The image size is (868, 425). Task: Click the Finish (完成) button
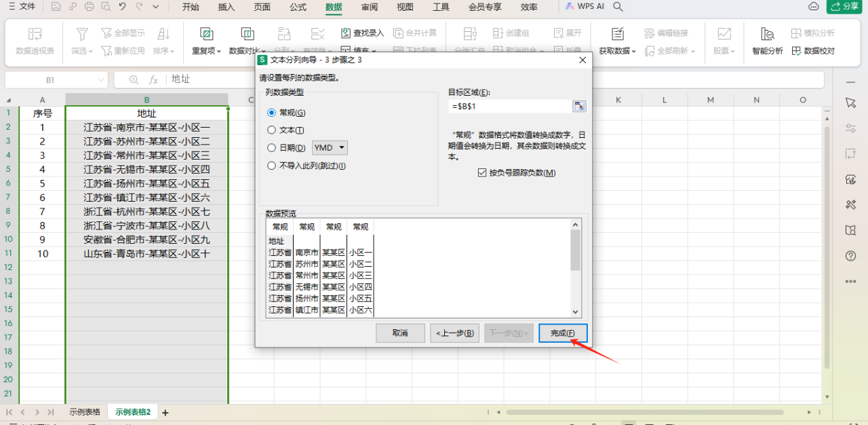563,333
